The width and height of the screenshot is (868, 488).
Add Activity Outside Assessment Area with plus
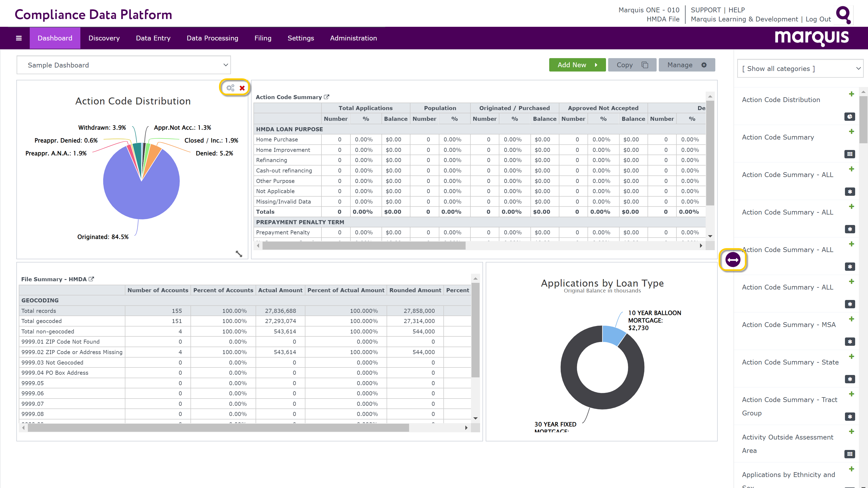click(x=851, y=431)
